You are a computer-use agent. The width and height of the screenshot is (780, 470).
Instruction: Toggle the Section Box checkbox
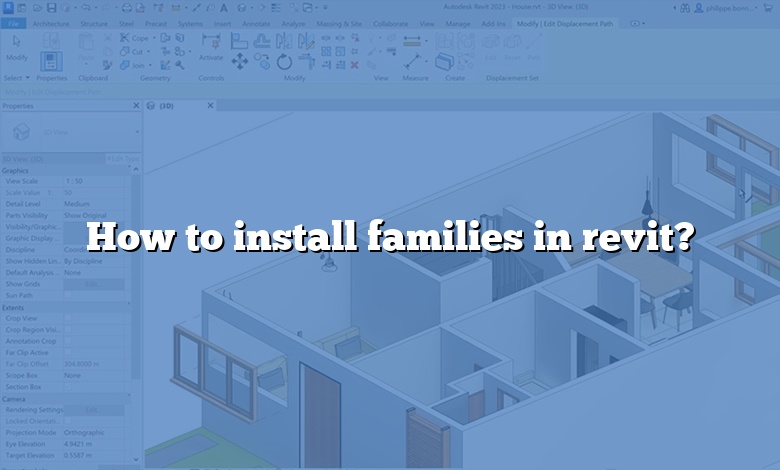(68, 387)
